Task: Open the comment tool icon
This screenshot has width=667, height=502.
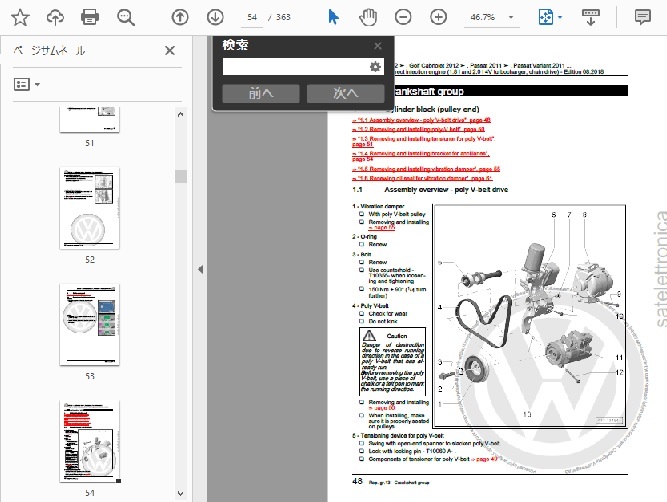Action: (642, 17)
